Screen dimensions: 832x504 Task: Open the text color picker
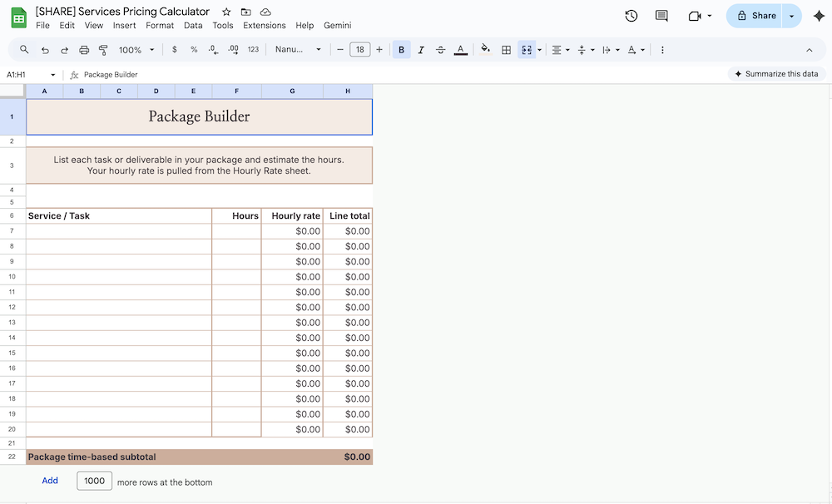(x=461, y=50)
